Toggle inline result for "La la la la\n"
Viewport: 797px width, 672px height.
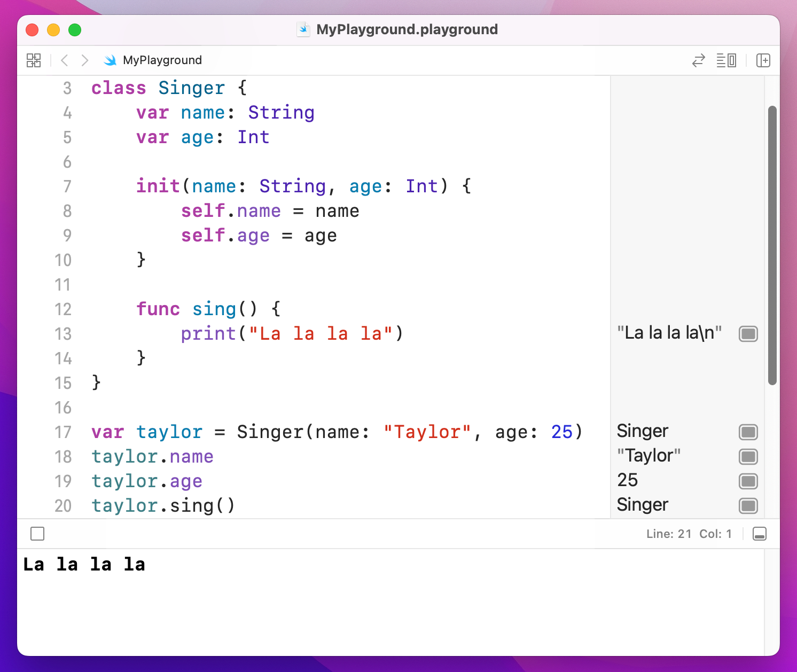748,333
